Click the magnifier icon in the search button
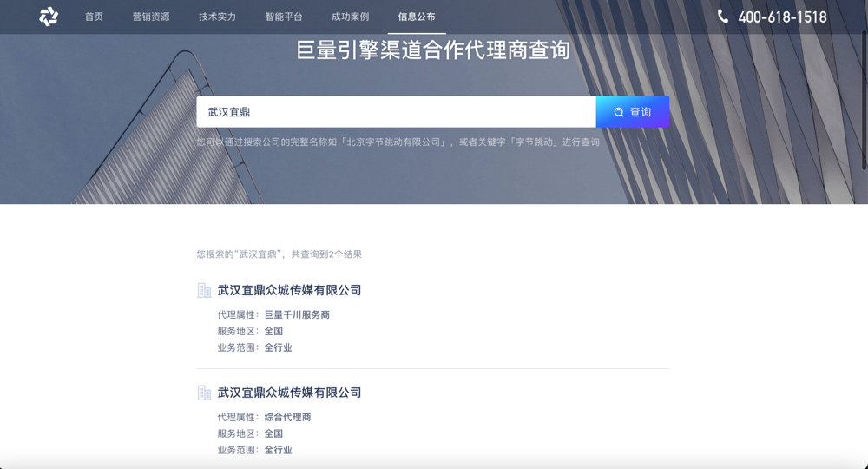 click(x=619, y=112)
